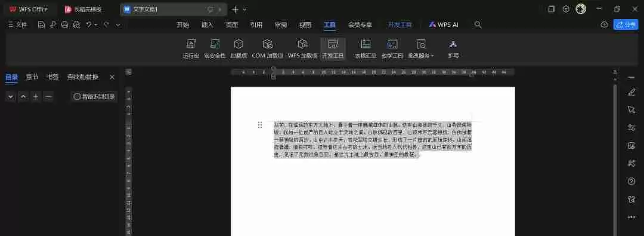Print the document via printer icon
Image resolution: width=644 pixels, height=236 pixels.
point(64,24)
